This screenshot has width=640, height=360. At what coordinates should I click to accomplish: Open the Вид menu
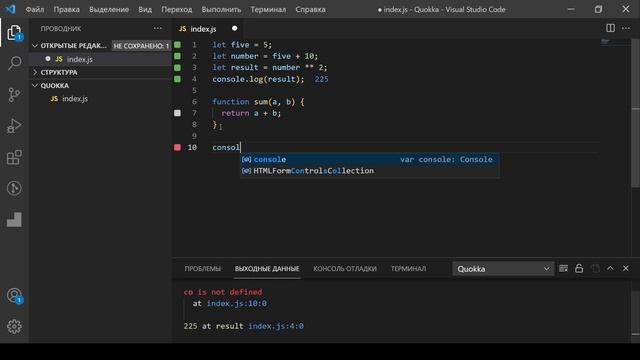point(145,9)
